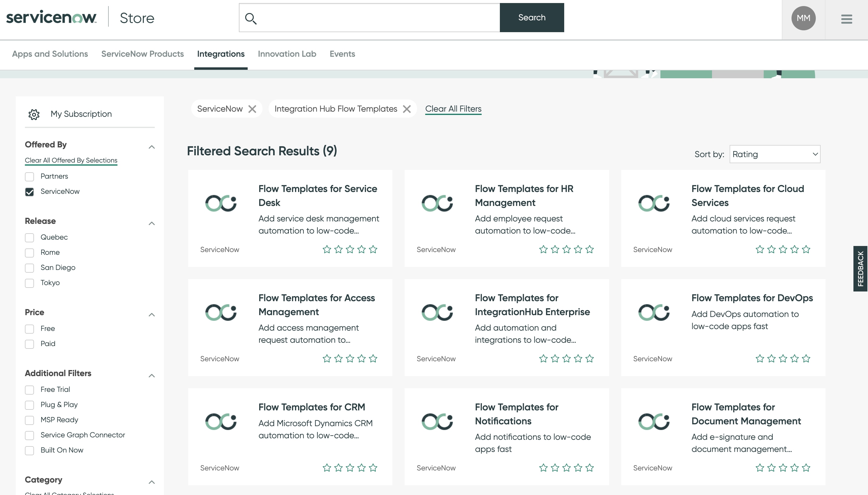The image size is (868, 495).
Task: Focus the store search input field
Action: [369, 18]
